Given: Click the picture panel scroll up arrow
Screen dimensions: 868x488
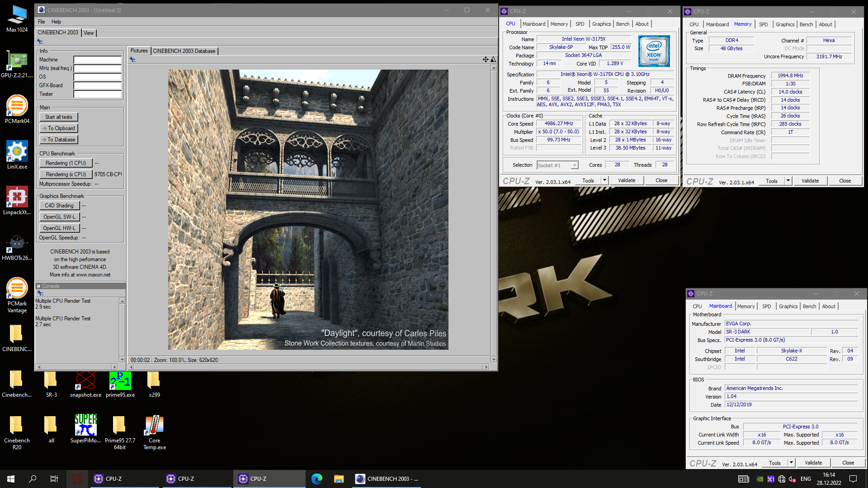Looking at the screenshot, I should pos(494,68).
